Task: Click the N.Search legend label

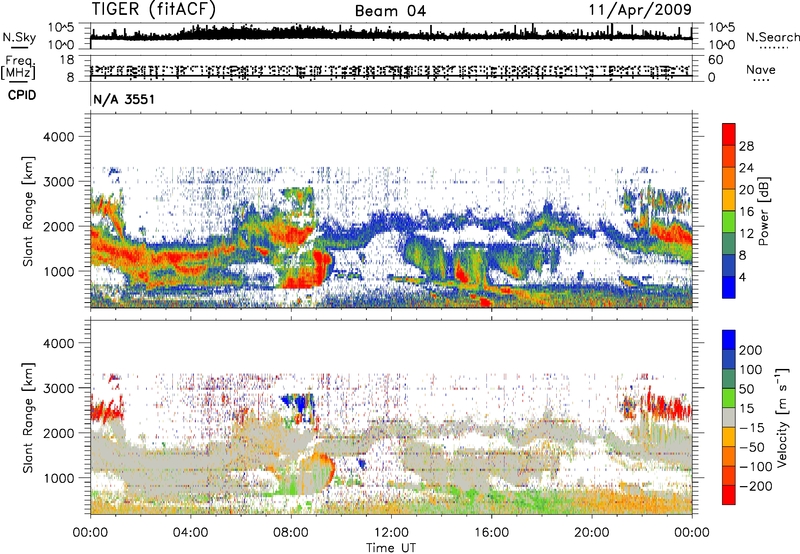Action: [772, 37]
